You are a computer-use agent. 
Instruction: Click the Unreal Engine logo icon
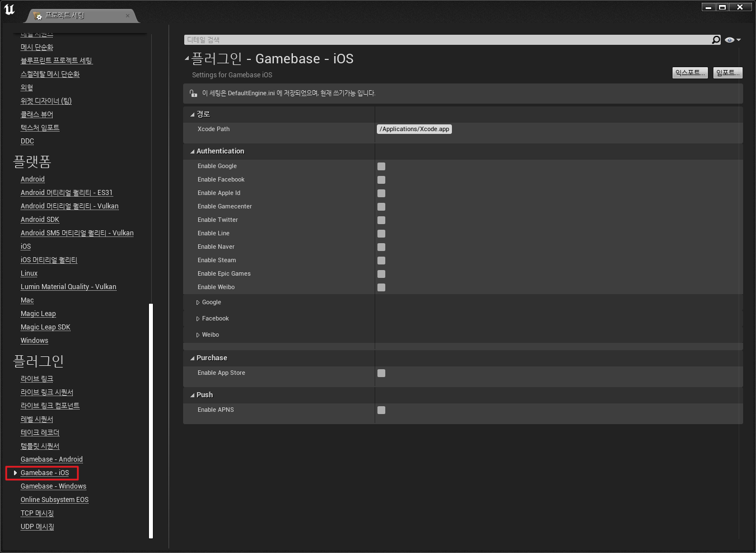[x=9, y=10]
